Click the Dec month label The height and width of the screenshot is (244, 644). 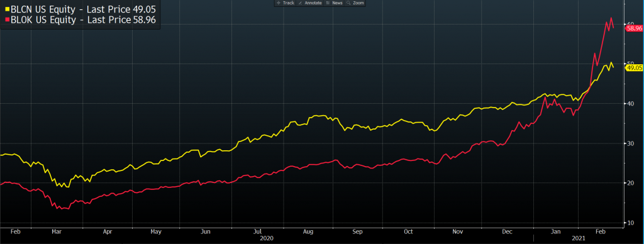point(508,231)
